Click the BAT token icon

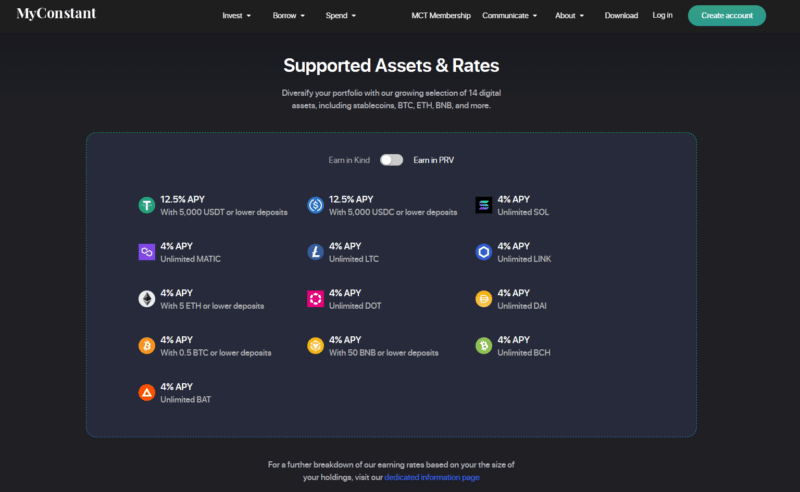click(x=146, y=392)
